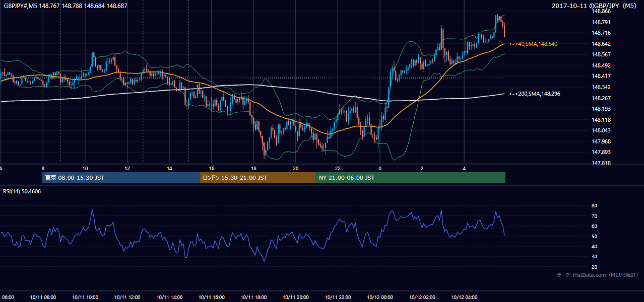Click the hour label 22 under the price chart
The width and height of the screenshot is (644, 302).
coord(338,168)
